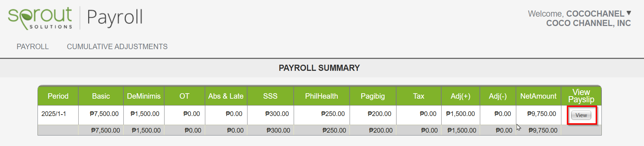Image resolution: width=644 pixels, height=146 pixels.
Task: Select the SSS column header
Action: [270, 96]
